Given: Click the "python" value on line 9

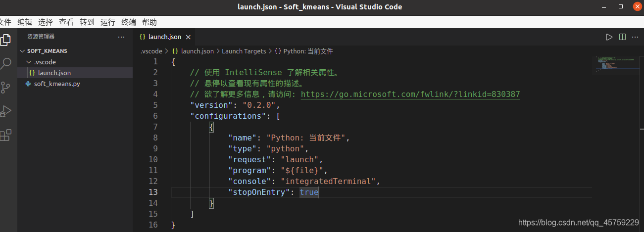Looking at the screenshot, I should 285,148.
